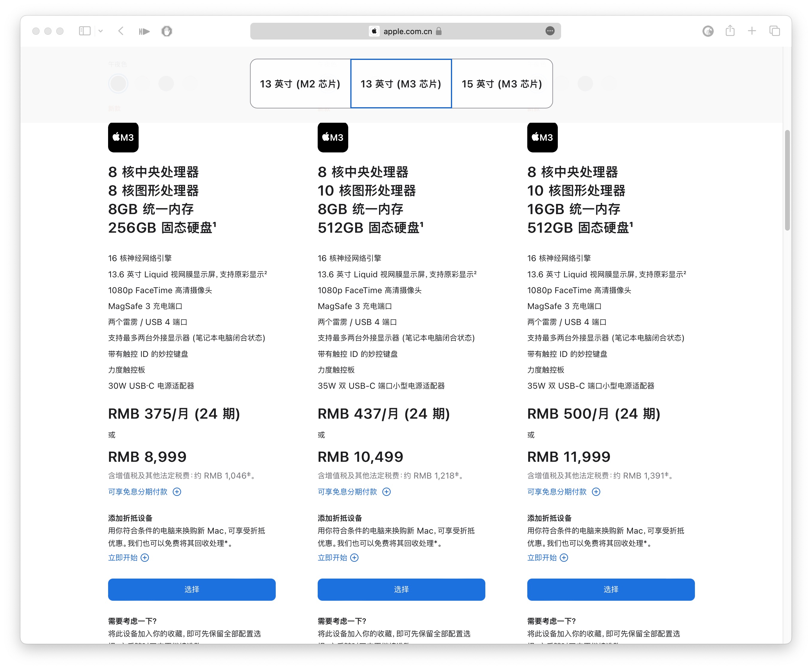This screenshot has width=812, height=669.
Task: Click the privacy shield hand icon
Action: 166,31
